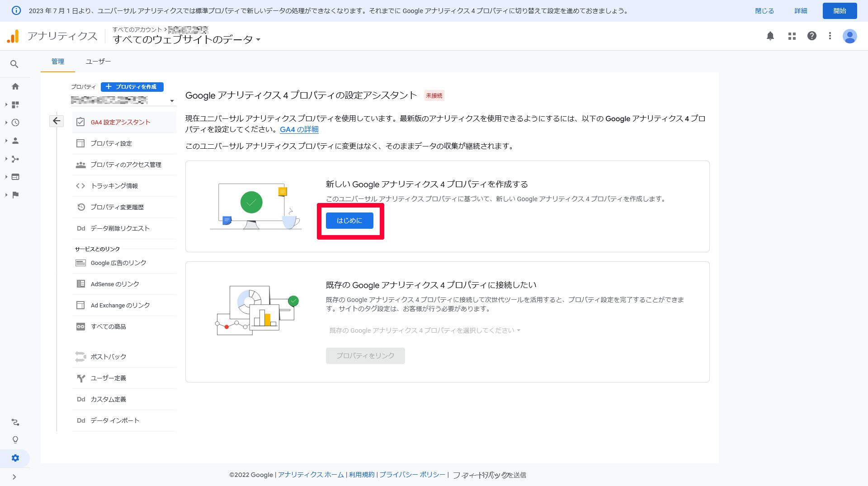Screen dimensions: 868x486
Task: Open データ インポート menu item
Action: (124, 420)
